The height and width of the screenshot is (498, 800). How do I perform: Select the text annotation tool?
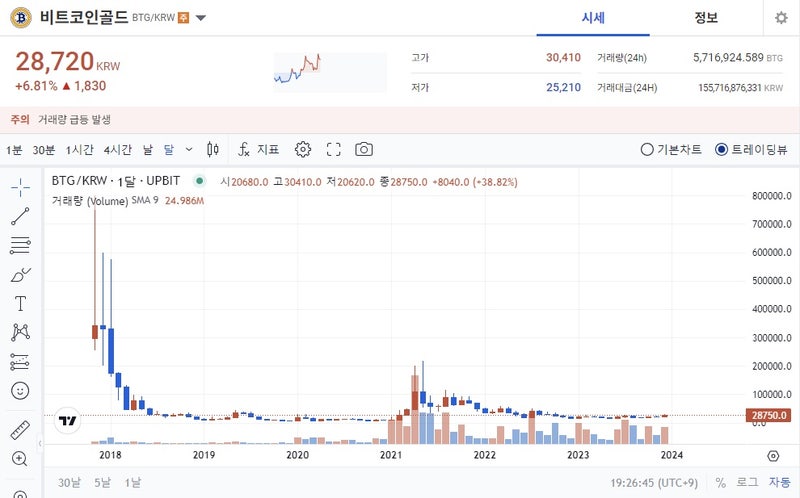coord(20,304)
